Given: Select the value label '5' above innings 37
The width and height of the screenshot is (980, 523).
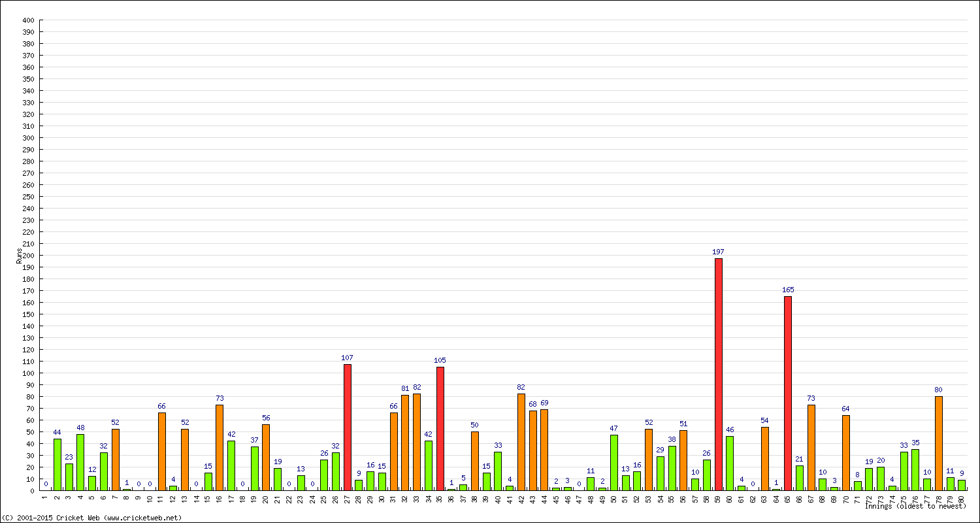Looking at the screenshot, I should (463, 478).
